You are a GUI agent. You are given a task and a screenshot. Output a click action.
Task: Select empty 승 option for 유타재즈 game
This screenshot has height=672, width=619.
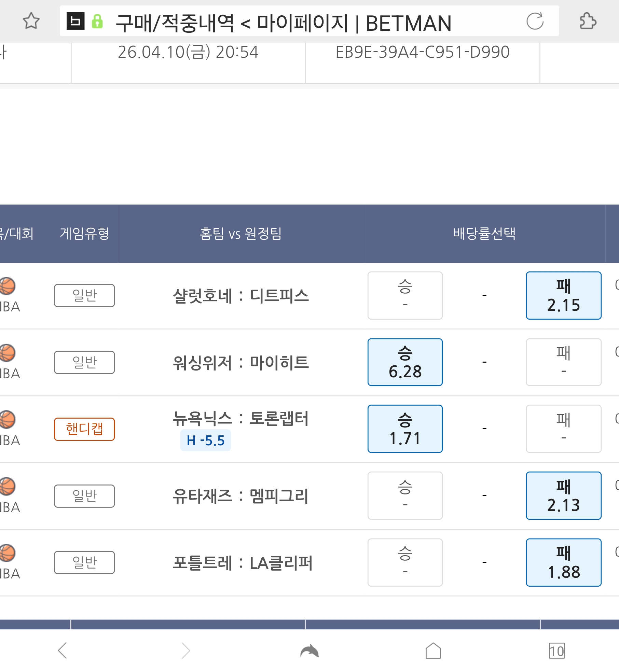405,495
